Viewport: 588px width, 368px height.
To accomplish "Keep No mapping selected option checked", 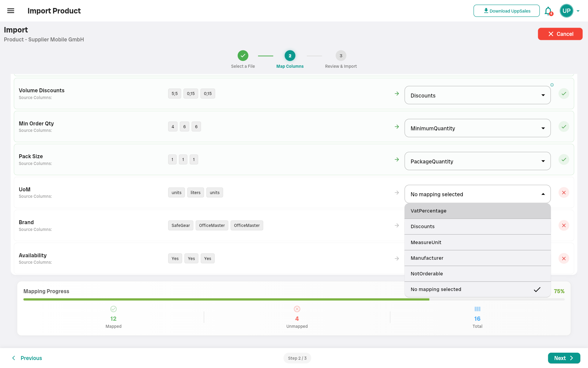I will pyautogui.click(x=436, y=289).
